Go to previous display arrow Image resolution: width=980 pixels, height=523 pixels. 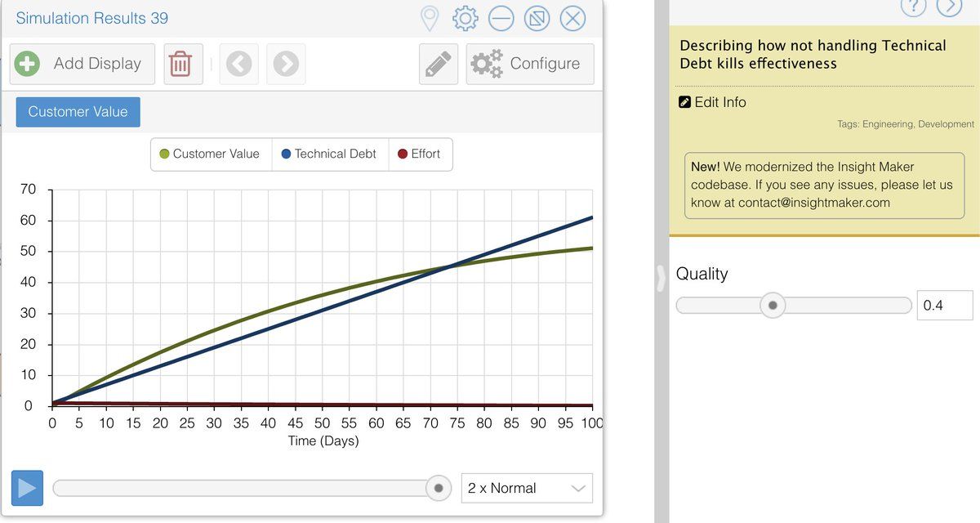coord(238,64)
